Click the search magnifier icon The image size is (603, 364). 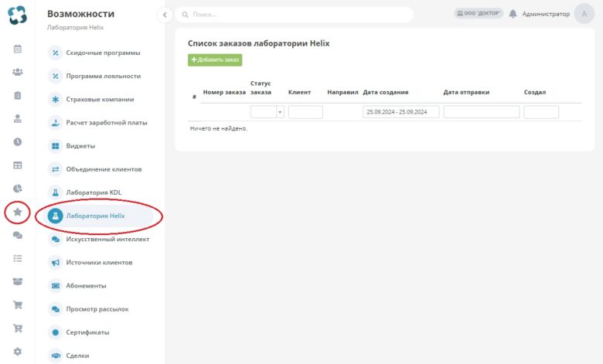click(185, 15)
